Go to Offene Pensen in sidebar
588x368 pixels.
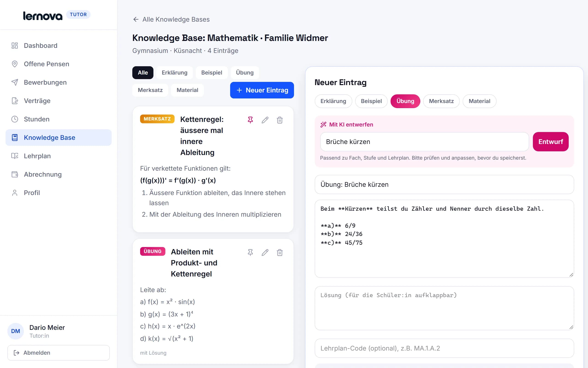pyautogui.click(x=58, y=64)
